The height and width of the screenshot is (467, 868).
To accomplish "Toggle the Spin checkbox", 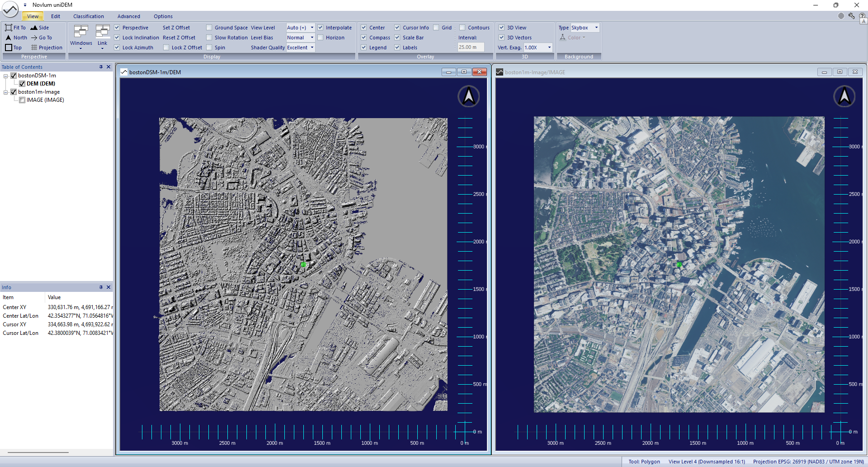I will point(209,48).
